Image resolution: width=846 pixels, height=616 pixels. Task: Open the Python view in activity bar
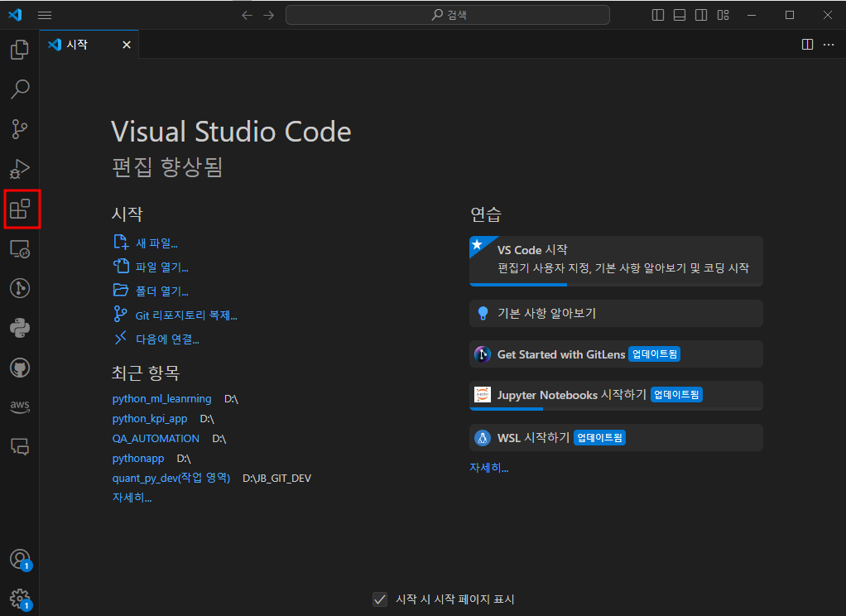point(19,328)
